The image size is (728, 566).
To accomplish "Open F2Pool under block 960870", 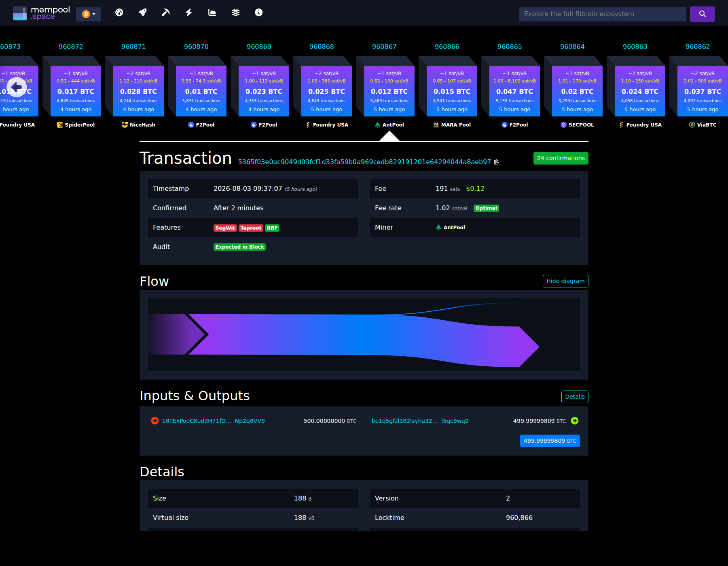I will [x=201, y=125].
